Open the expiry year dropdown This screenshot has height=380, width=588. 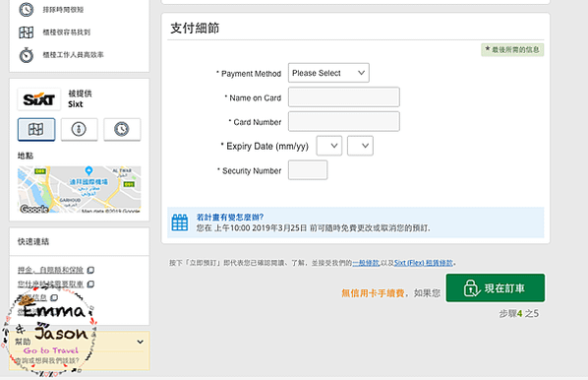click(361, 146)
